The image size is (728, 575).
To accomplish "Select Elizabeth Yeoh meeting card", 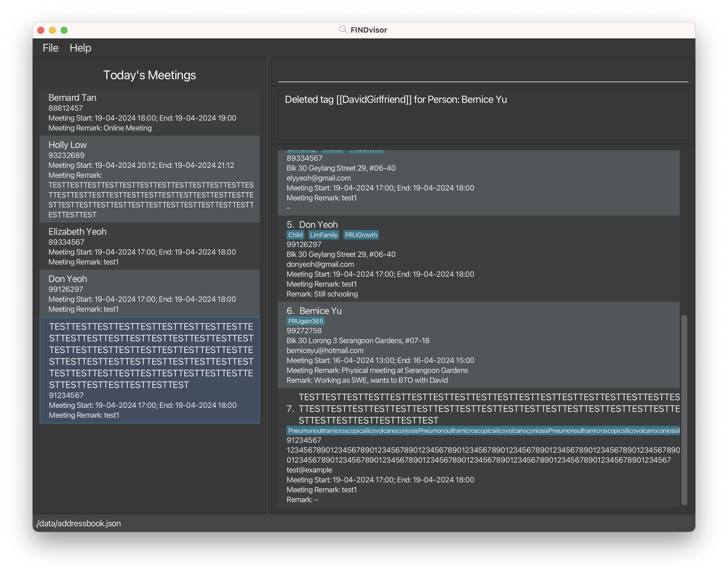I will click(x=149, y=246).
